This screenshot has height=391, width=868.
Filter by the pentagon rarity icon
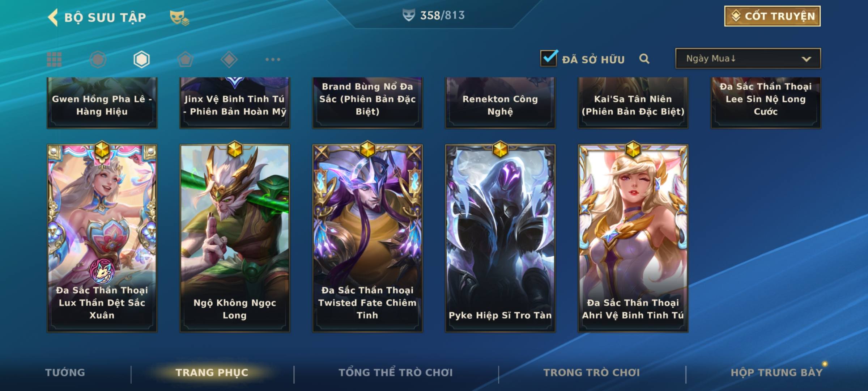tap(185, 59)
